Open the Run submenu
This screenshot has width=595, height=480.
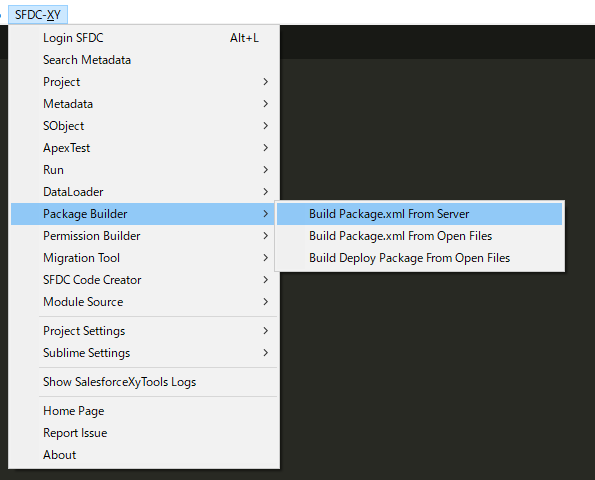click(x=144, y=170)
